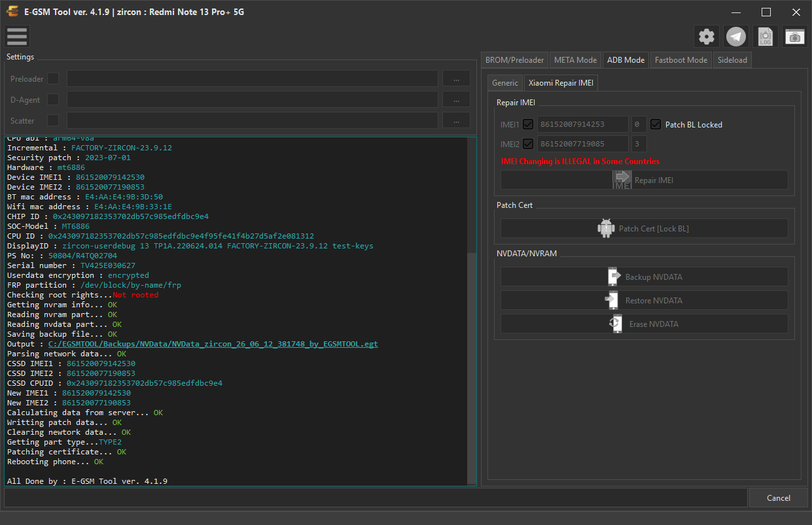Click Backup NVDATA
Image resolution: width=812 pixels, height=525 pixels.
[x=644, y=277]
